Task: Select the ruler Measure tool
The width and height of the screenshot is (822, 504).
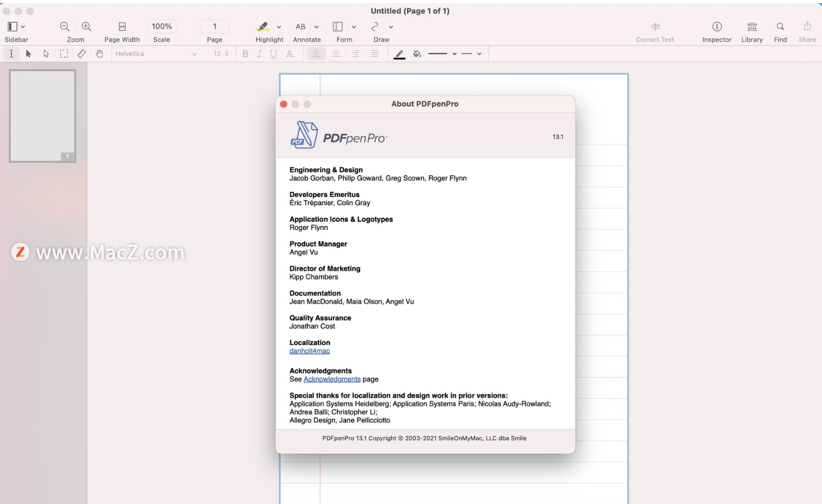Action: pyautogui.click(x=82, y=54)
